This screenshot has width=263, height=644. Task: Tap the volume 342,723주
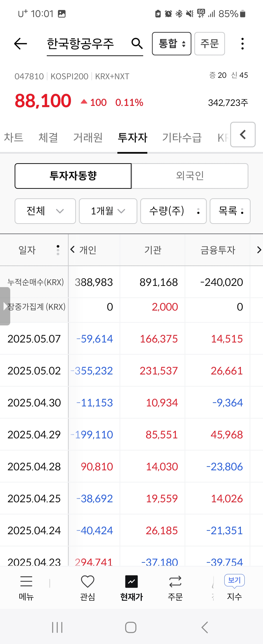[228, 103]
